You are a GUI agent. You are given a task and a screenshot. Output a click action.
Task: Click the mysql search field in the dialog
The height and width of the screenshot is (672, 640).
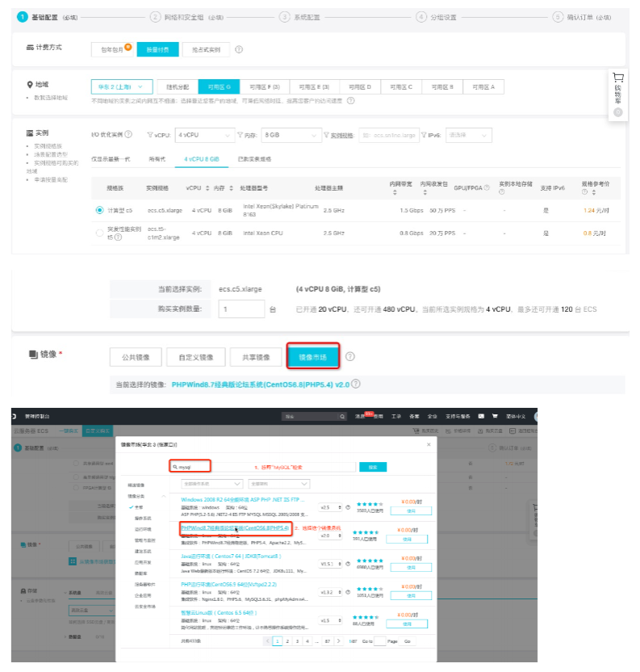point(262,467)
